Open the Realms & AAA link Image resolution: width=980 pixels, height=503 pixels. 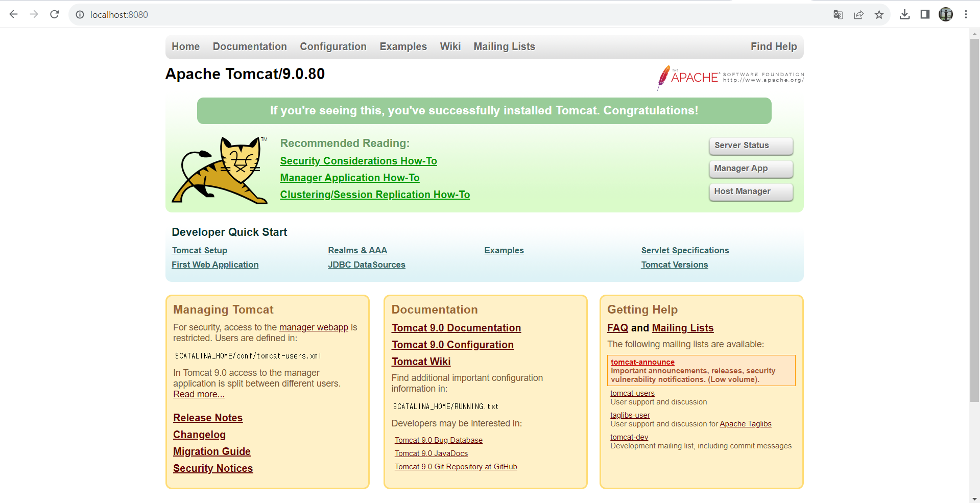357,250
